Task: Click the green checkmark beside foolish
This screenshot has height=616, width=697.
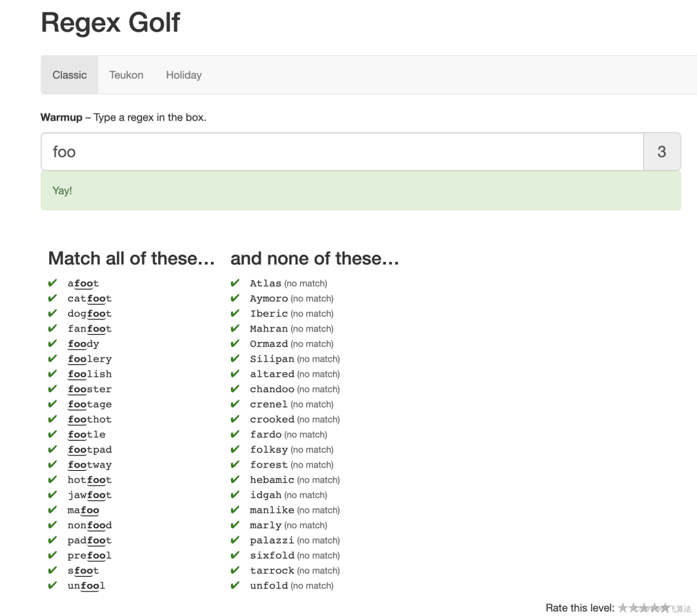Action: click(53, 374)
